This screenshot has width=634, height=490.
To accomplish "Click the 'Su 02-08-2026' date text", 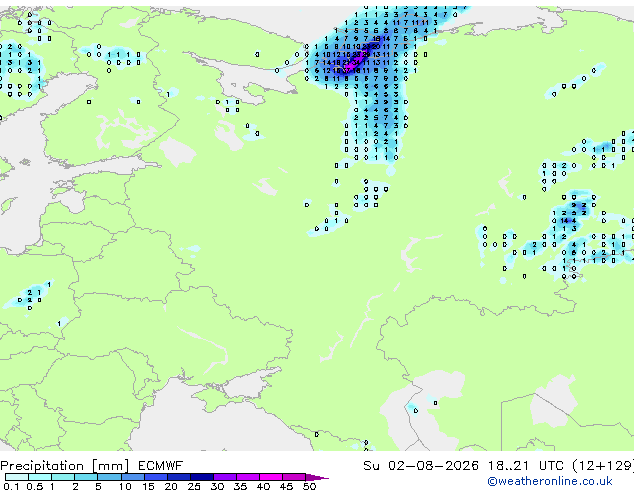I will click(421, 466).
